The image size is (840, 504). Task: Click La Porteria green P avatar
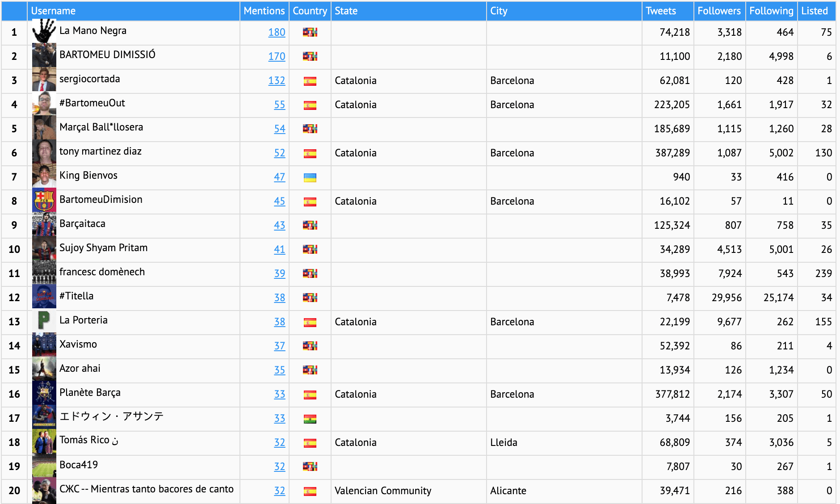(x=44, y=321)
